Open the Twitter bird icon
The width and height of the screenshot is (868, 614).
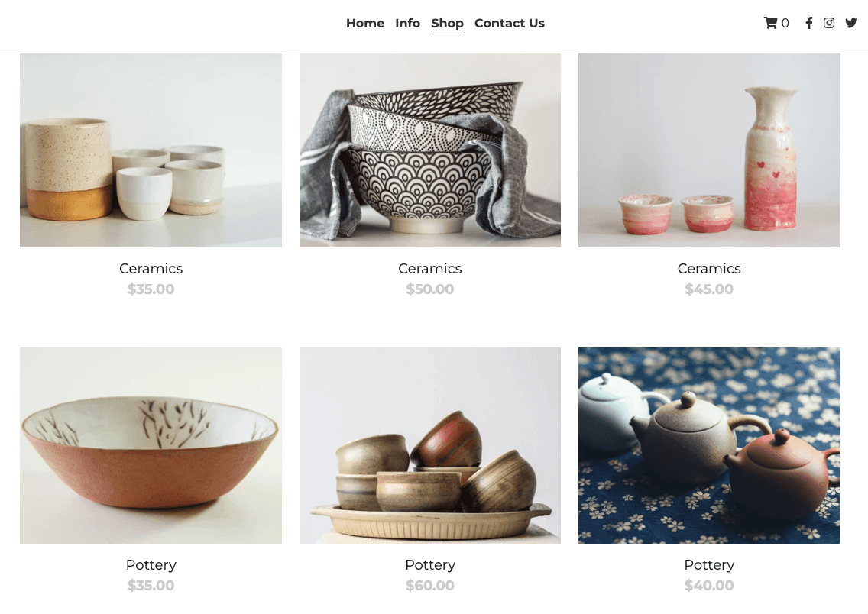coord(851,23)
